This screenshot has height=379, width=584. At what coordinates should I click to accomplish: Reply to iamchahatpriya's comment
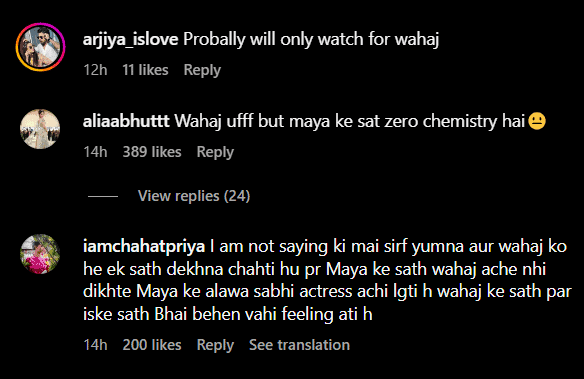(215, 345)
